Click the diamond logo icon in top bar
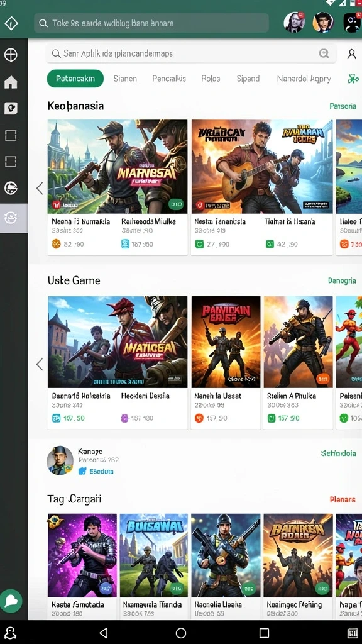The height and width of the screenshot is (644, 362). pyautogui.click(x=11, y=23)
